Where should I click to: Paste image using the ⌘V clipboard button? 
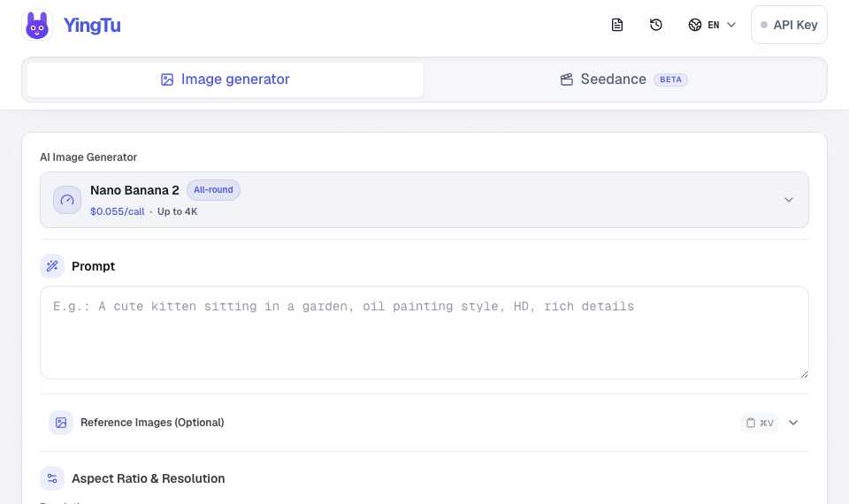pyautogui.click(x=760, y=423)
